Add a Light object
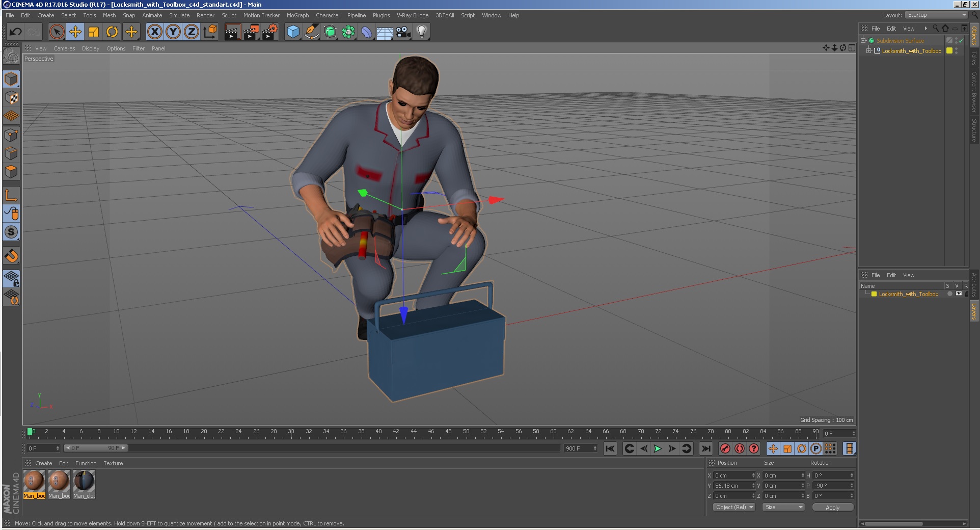Viewport: 980px width, 530px height. [x=422, y=32]
